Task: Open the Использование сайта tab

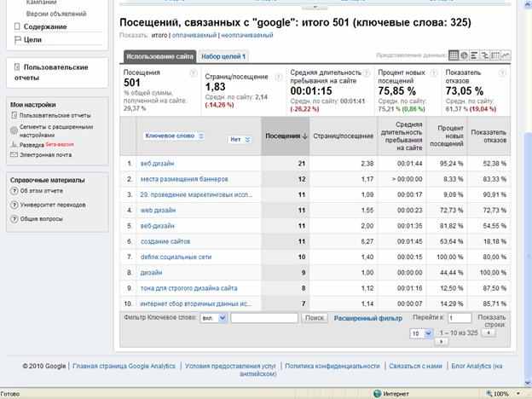Action: tap(159, 56)
